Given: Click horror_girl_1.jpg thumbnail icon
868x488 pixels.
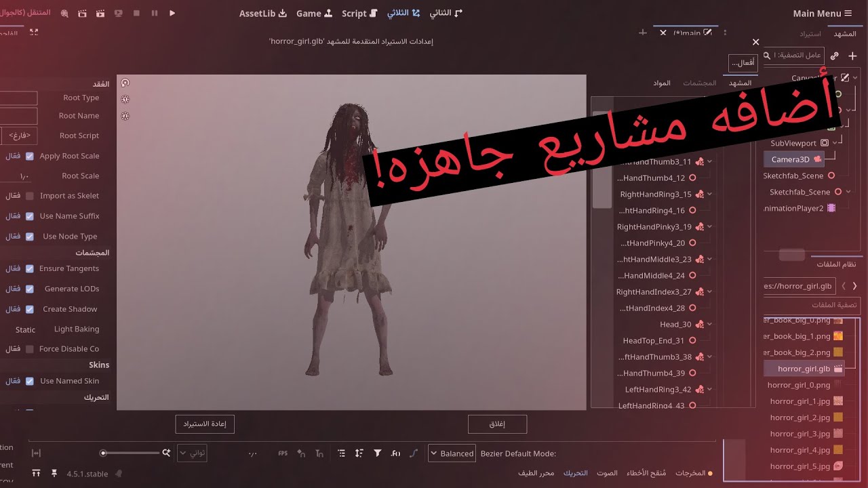Looking at the screenshot, I should 838,401.
